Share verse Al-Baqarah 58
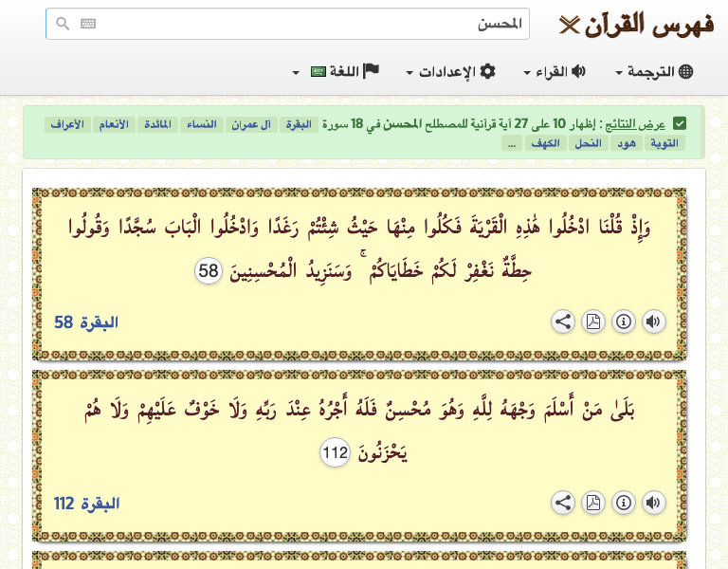Screen dimensions: 728x569 point(563,321)
